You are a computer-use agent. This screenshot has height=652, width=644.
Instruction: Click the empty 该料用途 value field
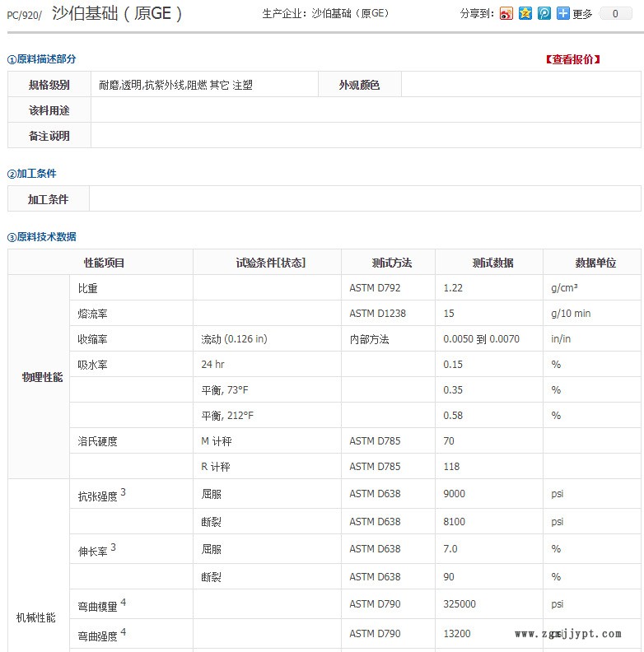(x=362, y=110)
